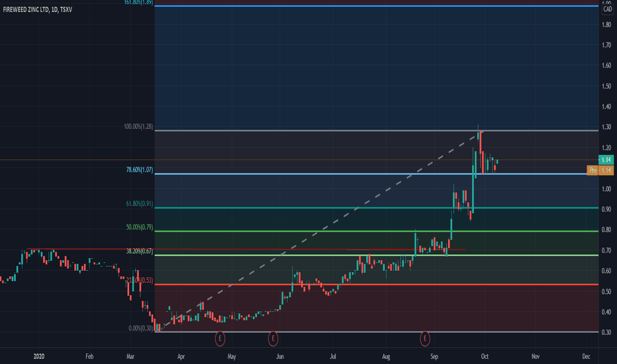Select the 161.80%(1.89) Fibonacci label
Viewport: 617px width, 364px height.
[138, 3]
